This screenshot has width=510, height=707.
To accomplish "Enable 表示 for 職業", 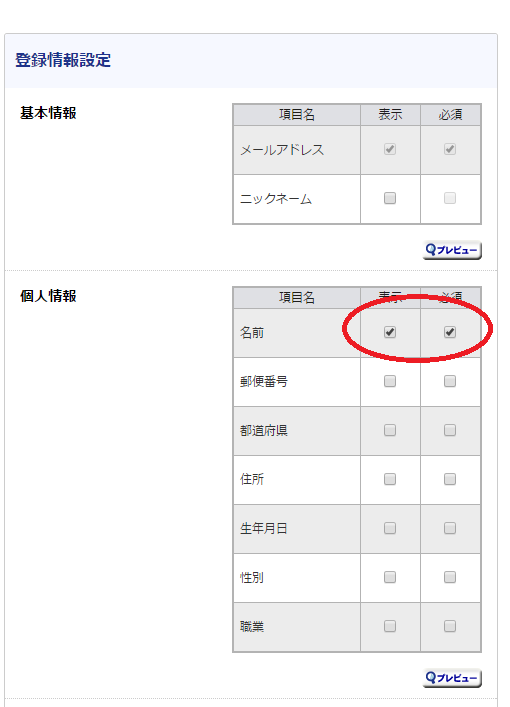I will click(390, 626).
